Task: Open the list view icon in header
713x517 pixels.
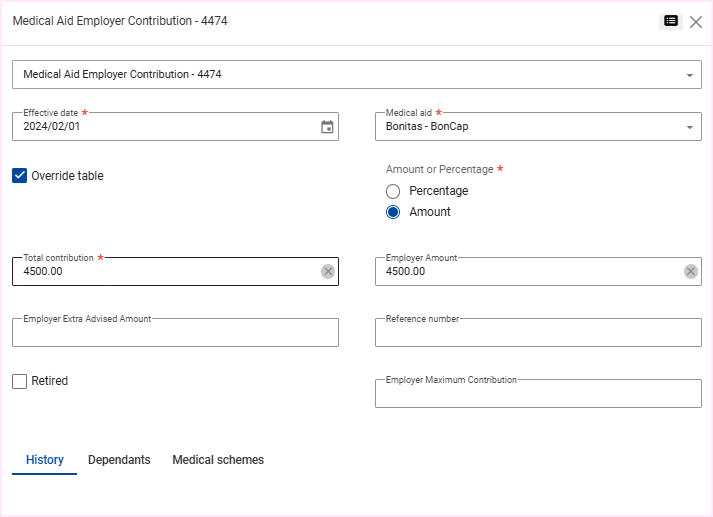Action: (671, 21)
